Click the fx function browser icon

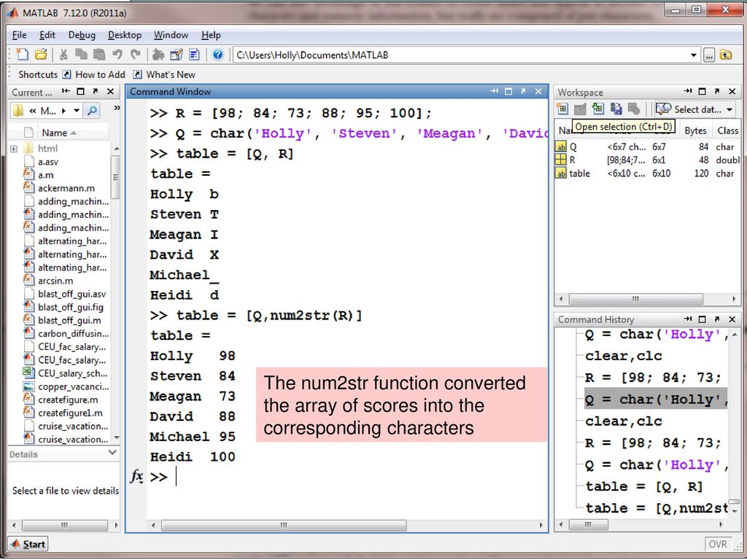[x=136, y=475]
